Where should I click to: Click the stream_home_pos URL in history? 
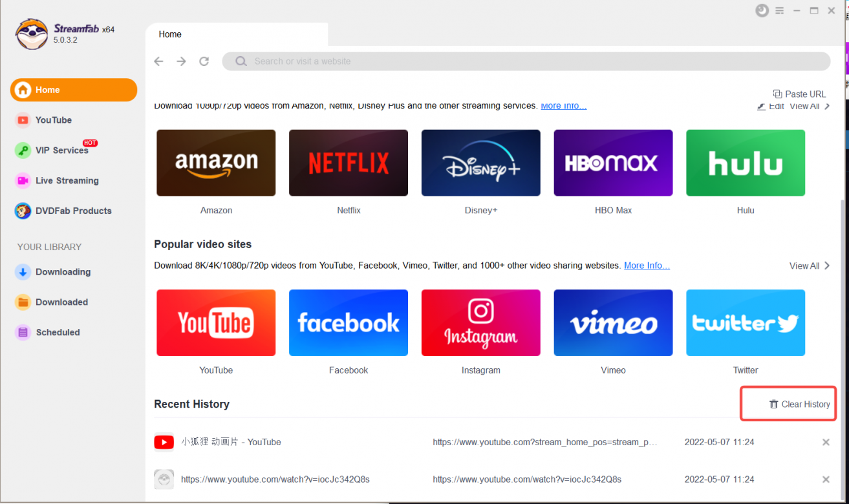(545, 443)
